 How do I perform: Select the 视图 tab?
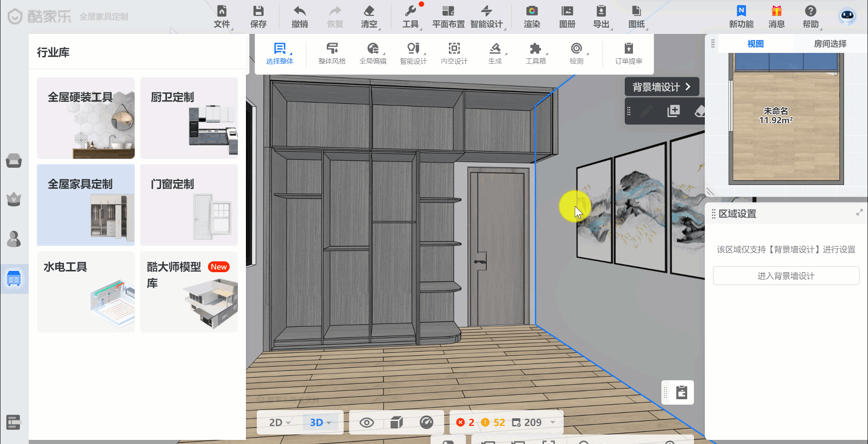point(755,44)
